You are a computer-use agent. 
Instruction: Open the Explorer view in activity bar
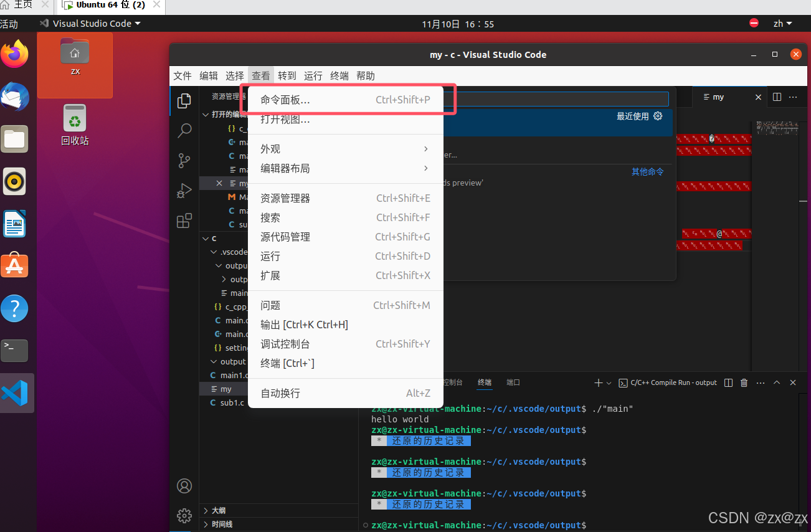tap(184, 100)
